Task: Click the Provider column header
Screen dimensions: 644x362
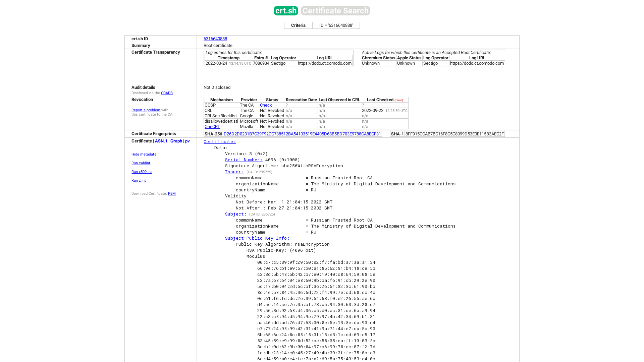Action: coord(249,100)
